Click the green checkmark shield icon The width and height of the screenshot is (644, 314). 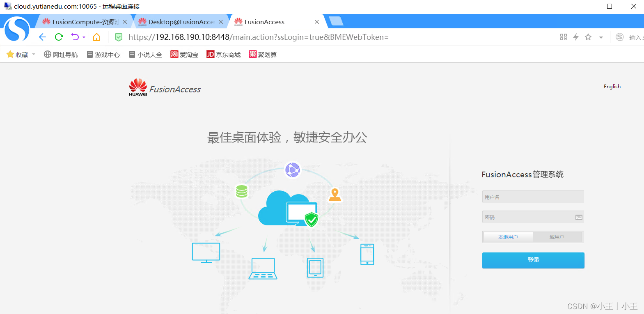(x=312, y=219)
